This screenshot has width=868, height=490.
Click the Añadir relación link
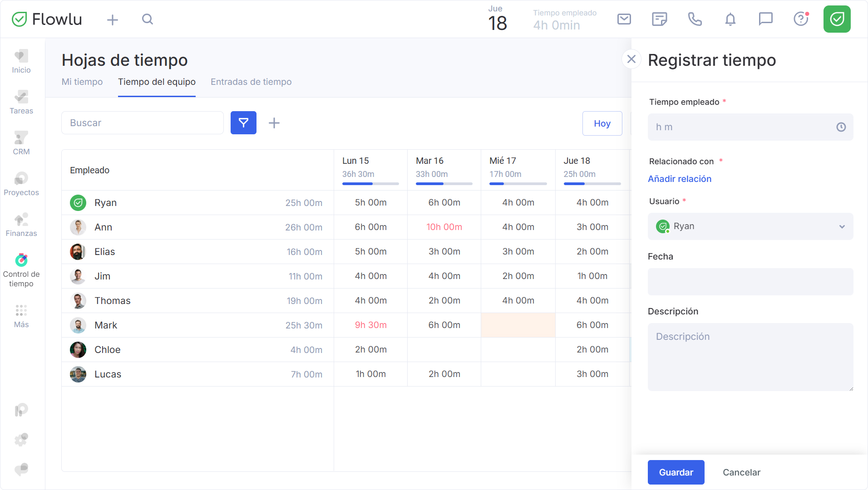click(x=680, y=179)
